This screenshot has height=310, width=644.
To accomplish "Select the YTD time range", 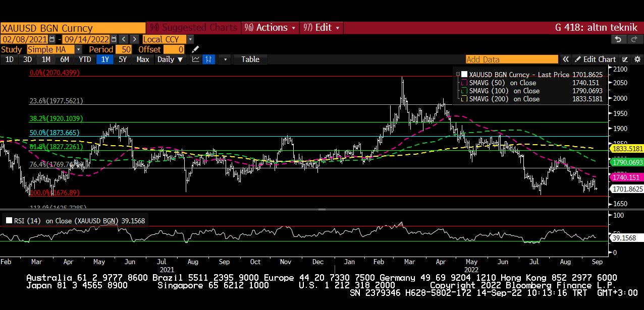I will (x=85, y=59).
